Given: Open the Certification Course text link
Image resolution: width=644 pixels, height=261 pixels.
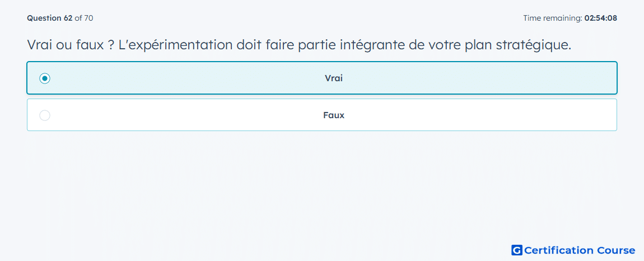Looking at the screenshot, I should (580, 250).
